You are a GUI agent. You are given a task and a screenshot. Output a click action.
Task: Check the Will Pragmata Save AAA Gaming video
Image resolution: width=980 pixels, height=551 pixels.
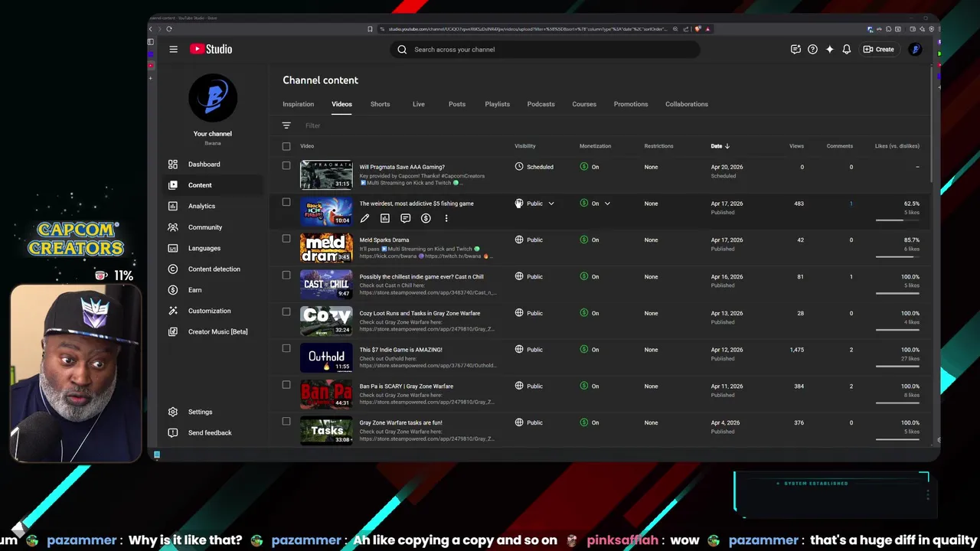pos(286,165)
